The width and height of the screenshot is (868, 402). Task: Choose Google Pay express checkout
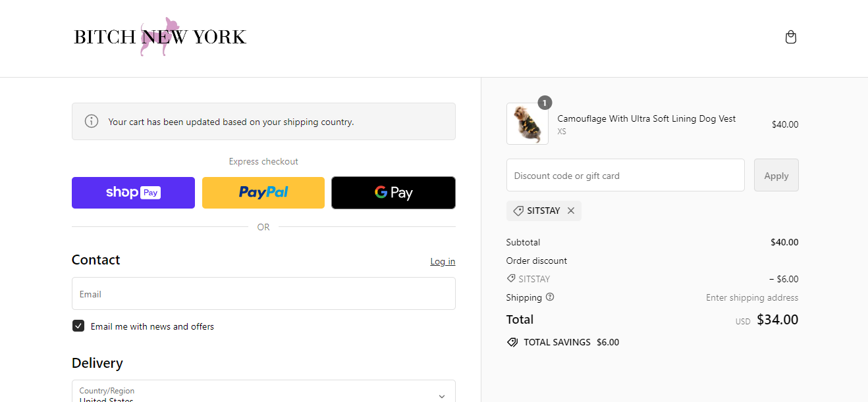click(393, 193)
